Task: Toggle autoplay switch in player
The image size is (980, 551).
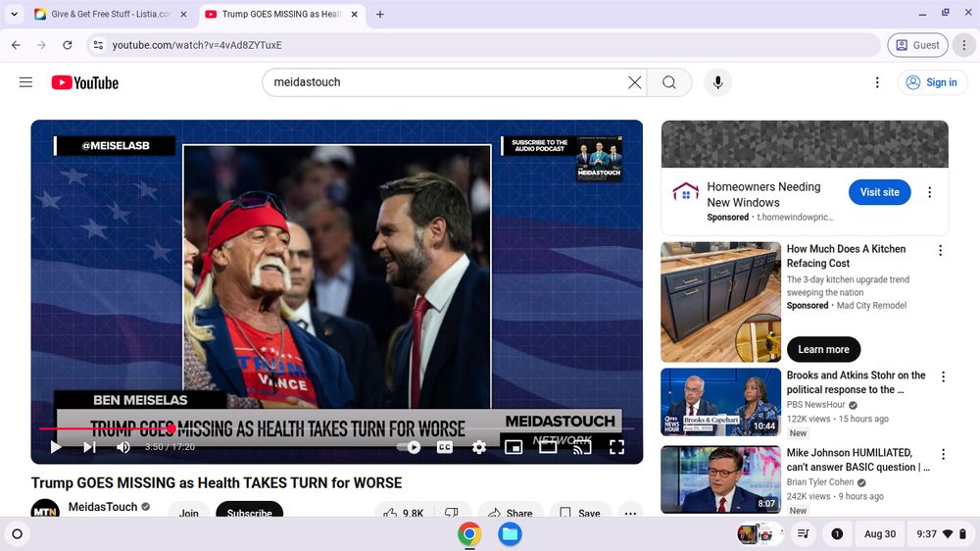Action: pyautogui.click(x=410, y=447)
